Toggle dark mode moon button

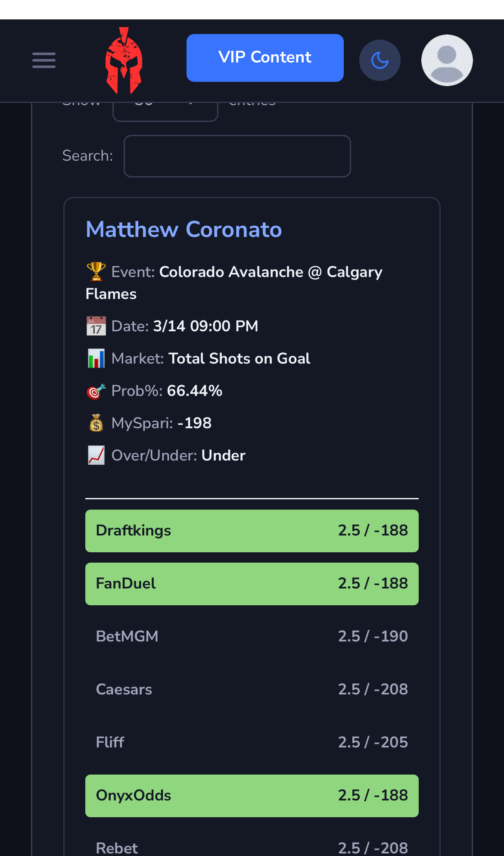380,60
